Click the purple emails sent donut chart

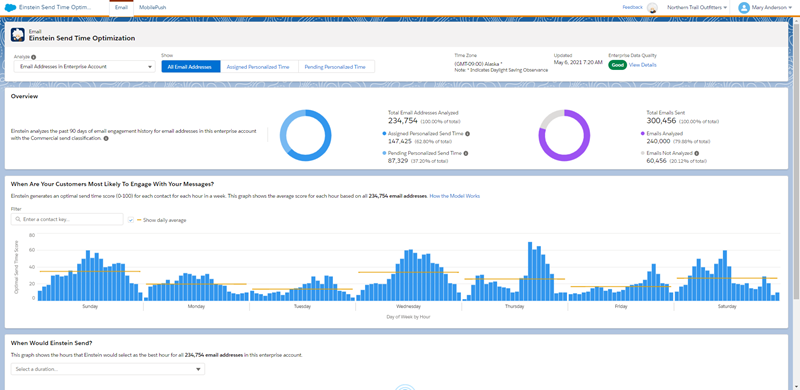click(564, 135)
